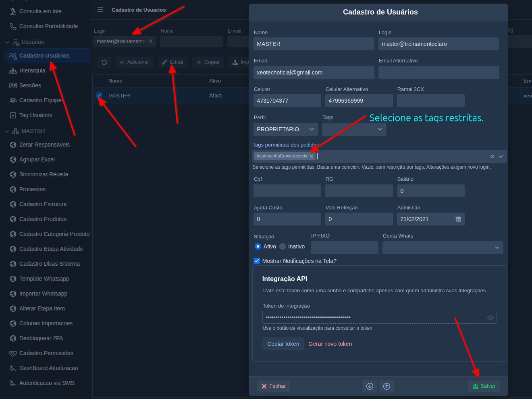Open the Conta Whats dropdown
This screenshot has height=399, width=532.
(443, 248)
